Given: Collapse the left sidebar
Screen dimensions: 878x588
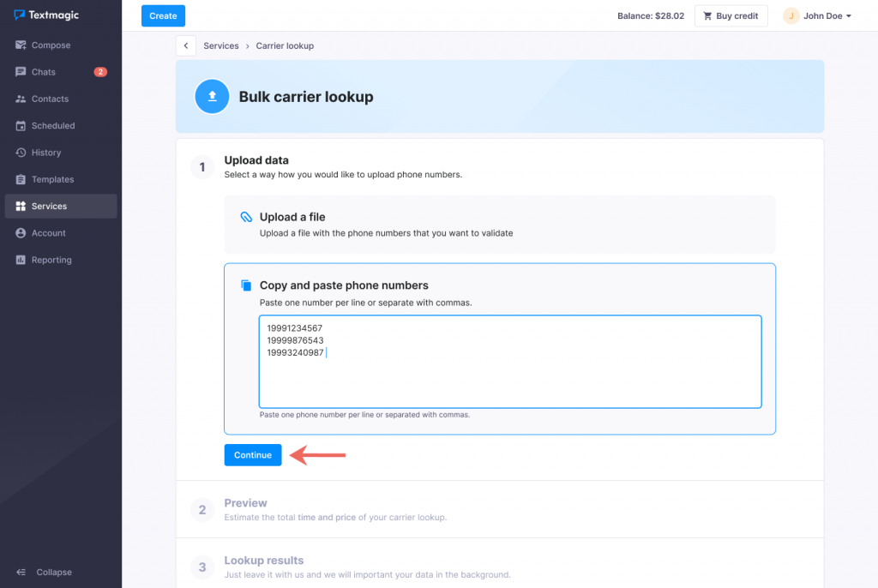Looking at the screenshot, I should click(45, 573).
